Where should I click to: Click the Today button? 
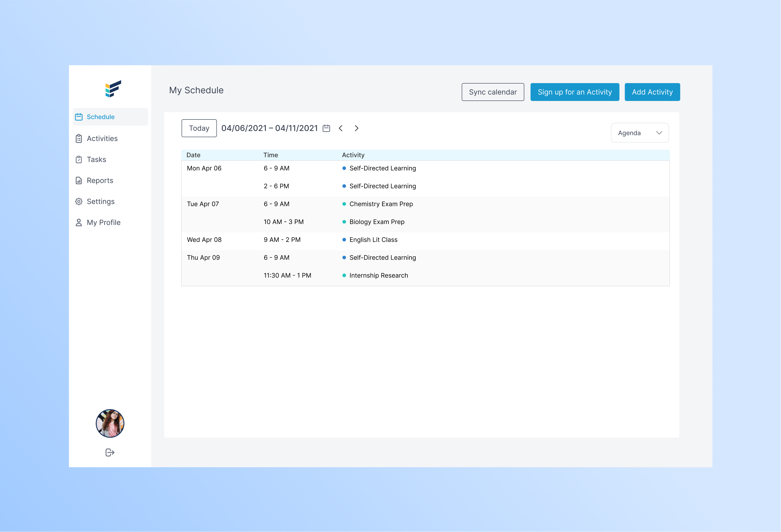pyautogui.click(x=199, y=128)
